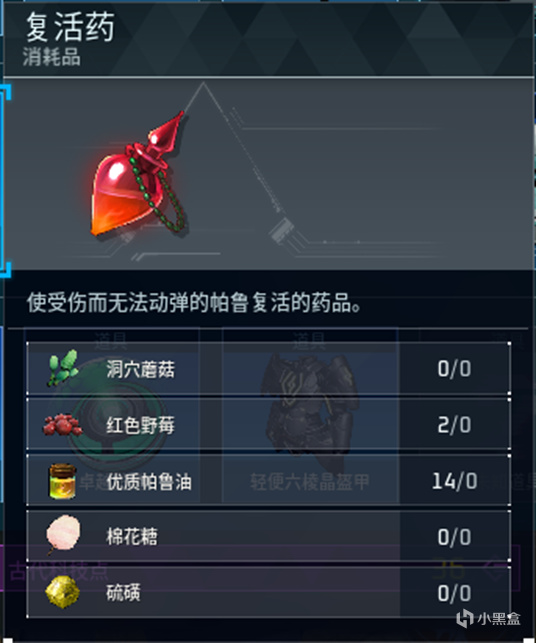
Task: Click the red revive potion image
Action: click(x=138, y=174)
